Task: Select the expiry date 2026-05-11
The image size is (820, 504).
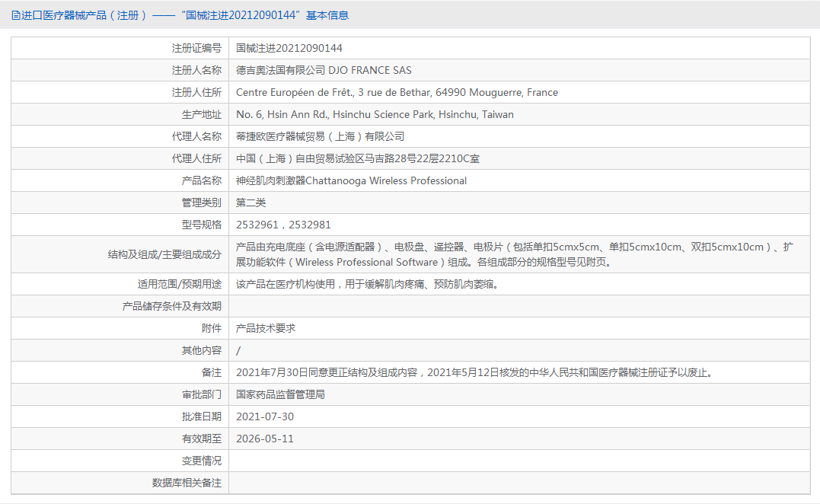Action: [x=265, y=439]
